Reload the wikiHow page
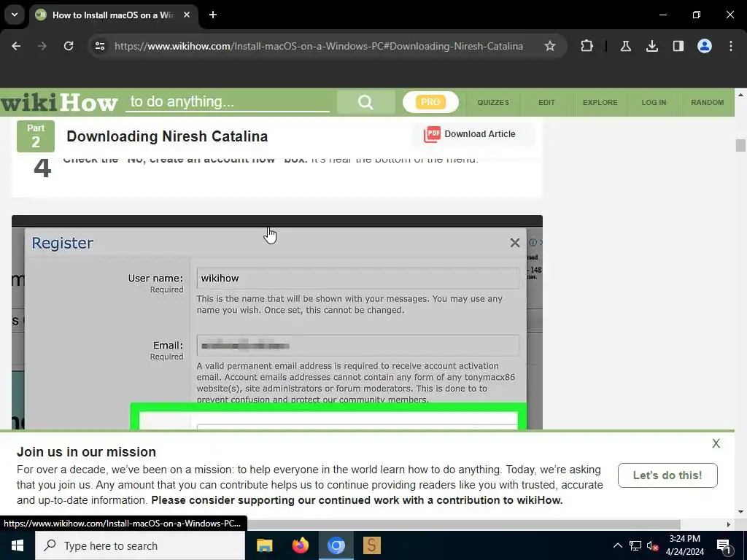Screen dimensions: 747x560 click(69, 46)
